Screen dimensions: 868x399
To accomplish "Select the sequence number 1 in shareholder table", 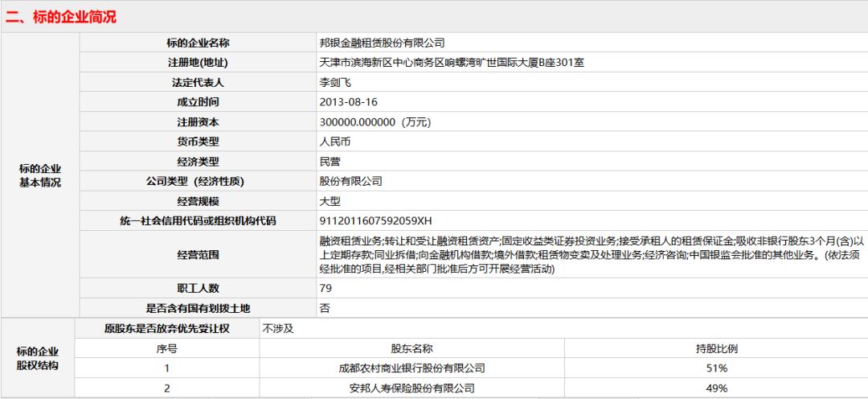I will pos(166,368).
